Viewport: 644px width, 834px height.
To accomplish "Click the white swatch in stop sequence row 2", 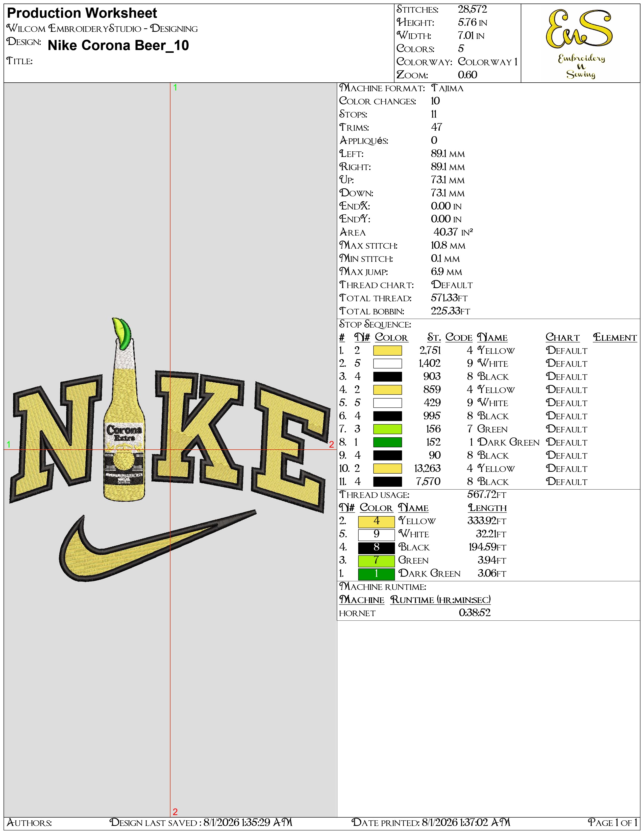I will click(387, 363).
